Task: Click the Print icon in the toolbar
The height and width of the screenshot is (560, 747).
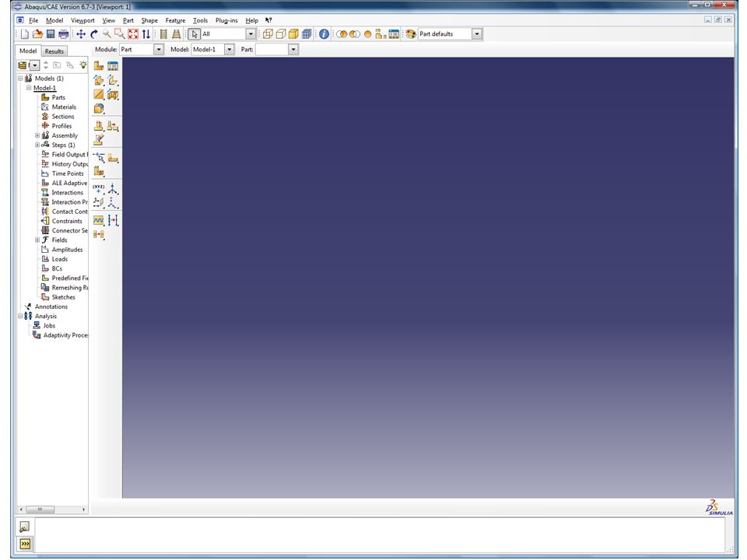Action: [63, 34]
